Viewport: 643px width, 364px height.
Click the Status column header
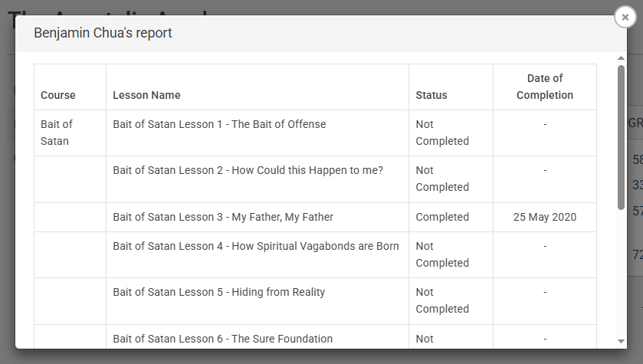(431, 95)
